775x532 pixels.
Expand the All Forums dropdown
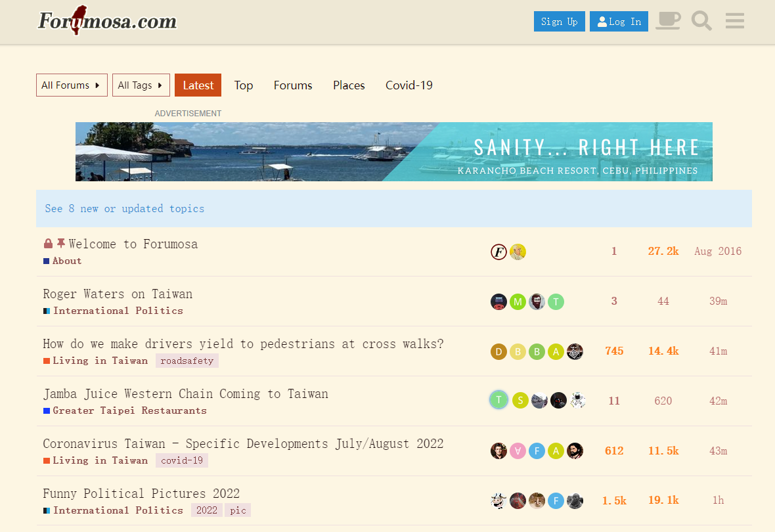click(x=72, y=85)
